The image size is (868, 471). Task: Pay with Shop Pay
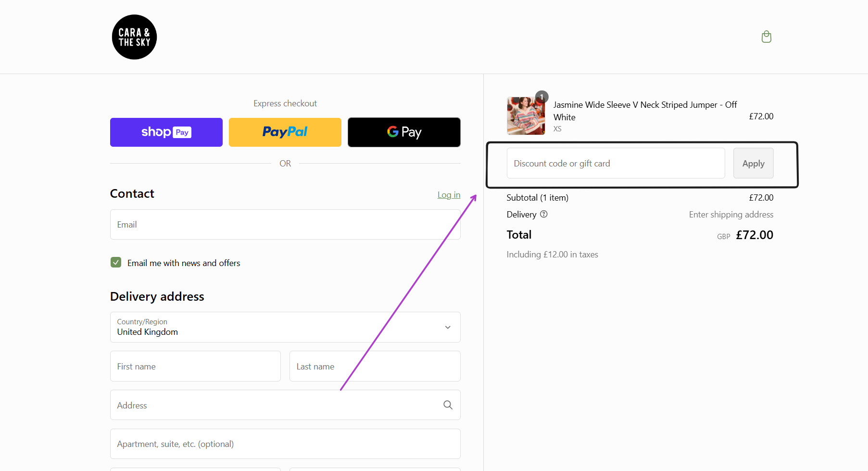tap(166, 132)
